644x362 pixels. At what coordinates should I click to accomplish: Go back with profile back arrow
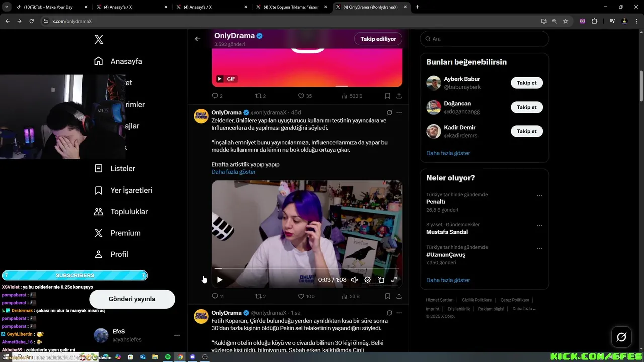click(198, 39)
